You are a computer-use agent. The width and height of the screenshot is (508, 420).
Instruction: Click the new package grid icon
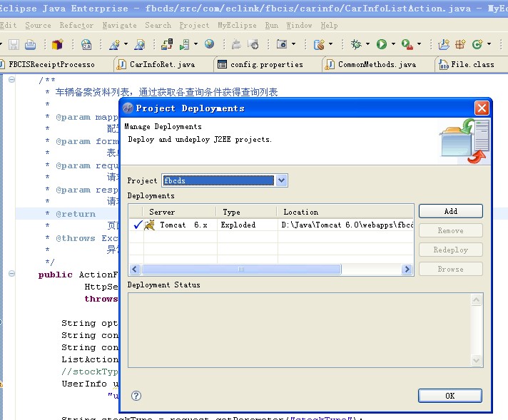[460, 44]
